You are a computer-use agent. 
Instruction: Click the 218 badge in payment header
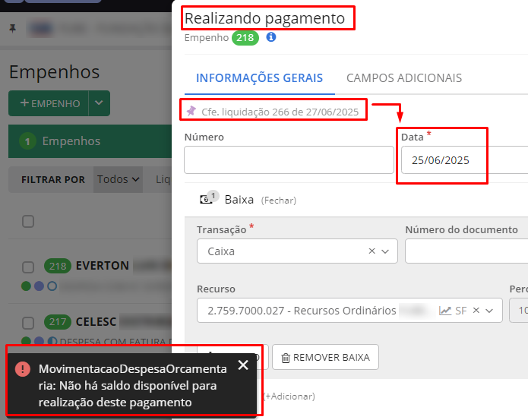[x=245, y=38]
